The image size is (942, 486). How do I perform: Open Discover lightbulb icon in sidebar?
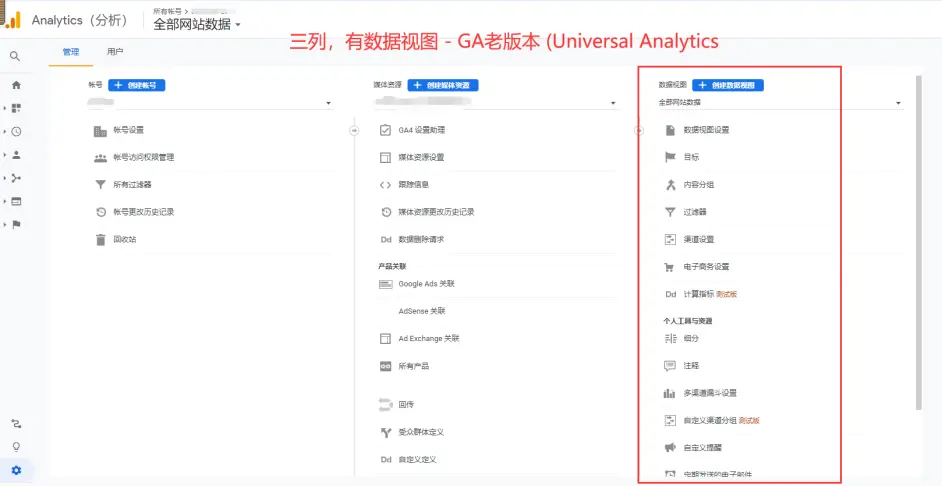click(x=16, y=446)
